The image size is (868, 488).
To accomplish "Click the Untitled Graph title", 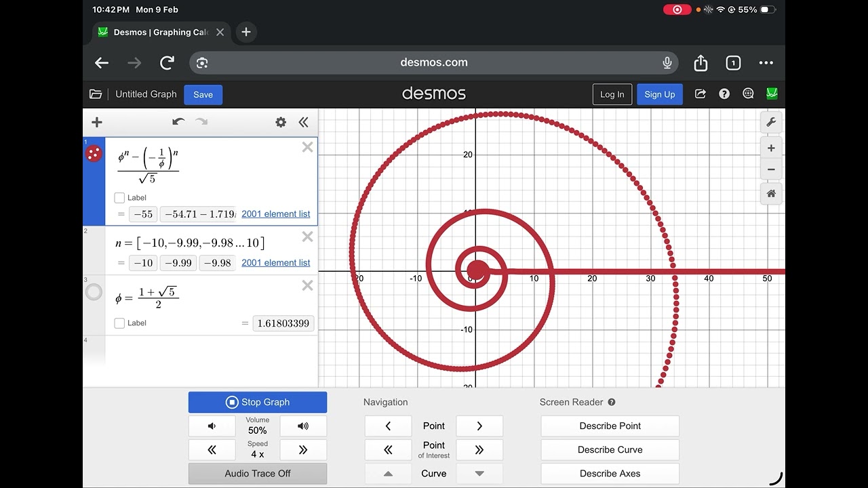I will (x=146, y=94).
